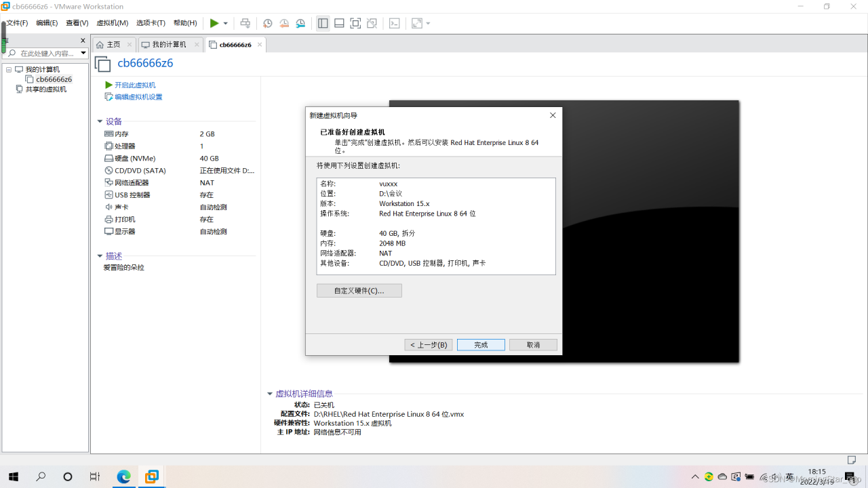Screen dimensions: 868x488
Task: Toggle the thumbnail bar view icon
Action: coord(339,23)
